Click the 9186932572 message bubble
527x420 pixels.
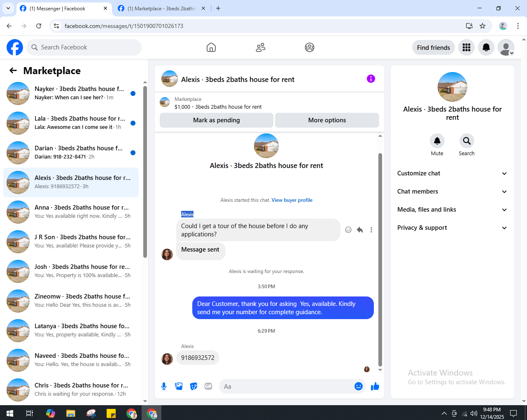(198, 357)
